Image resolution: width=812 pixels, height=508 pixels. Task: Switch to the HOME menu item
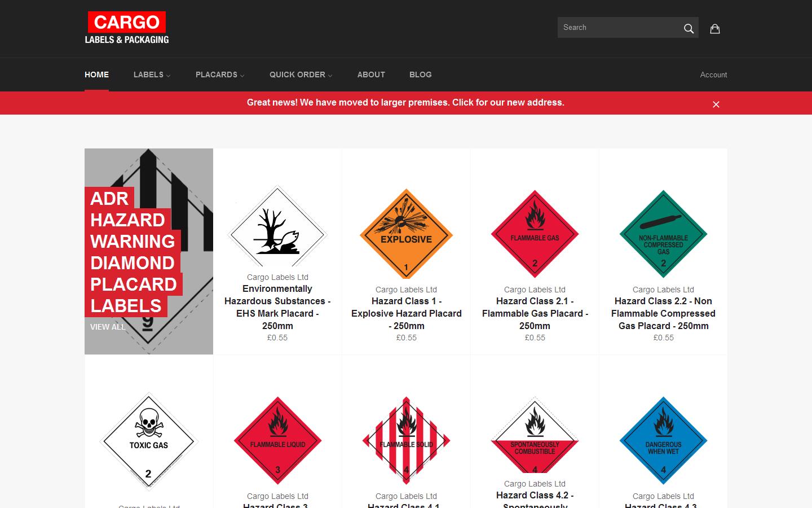(96, 75)
